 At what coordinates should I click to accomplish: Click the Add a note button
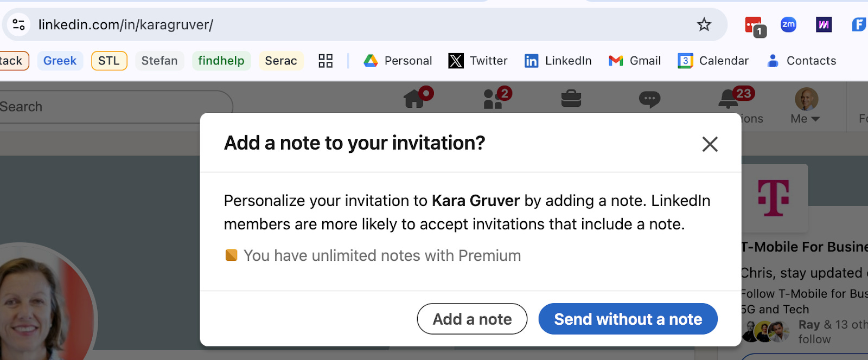(472, 319)
